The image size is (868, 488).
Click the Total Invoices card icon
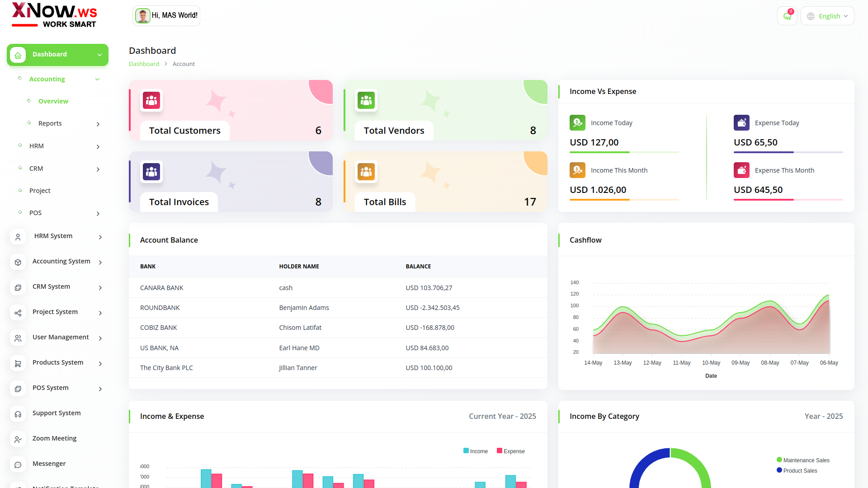click(151, 172)
